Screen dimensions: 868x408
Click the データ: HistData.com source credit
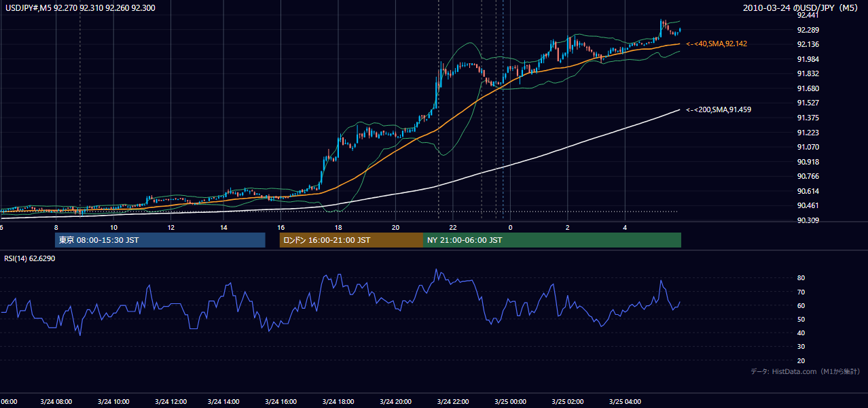coord(806,371)
